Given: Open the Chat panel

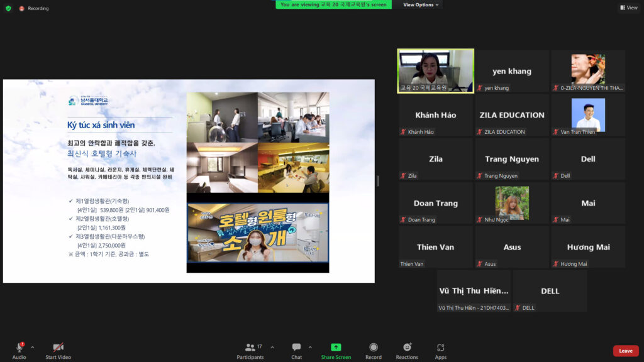Looking at the screenshot, I should [x=296, y=349].
